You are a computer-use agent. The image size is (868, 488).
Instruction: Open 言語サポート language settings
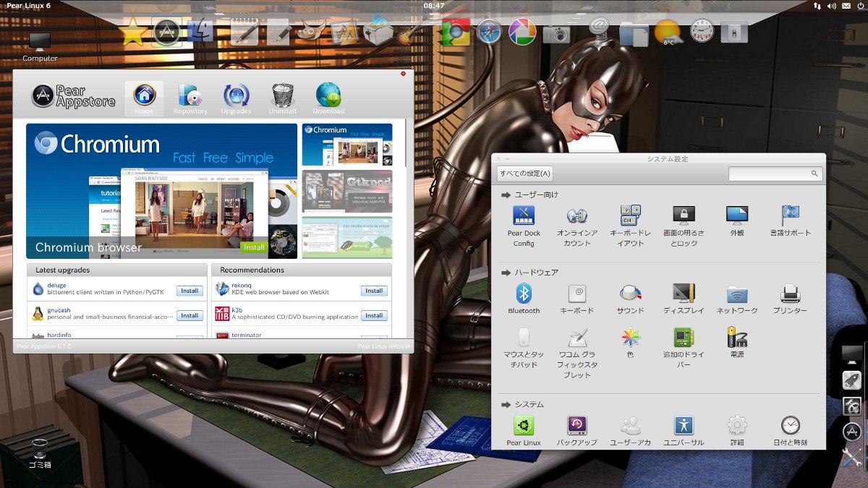point(791,221)
